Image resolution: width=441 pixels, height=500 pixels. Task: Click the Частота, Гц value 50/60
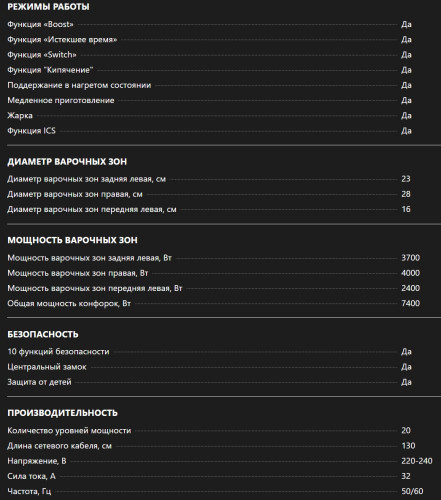tap(412, 491)
